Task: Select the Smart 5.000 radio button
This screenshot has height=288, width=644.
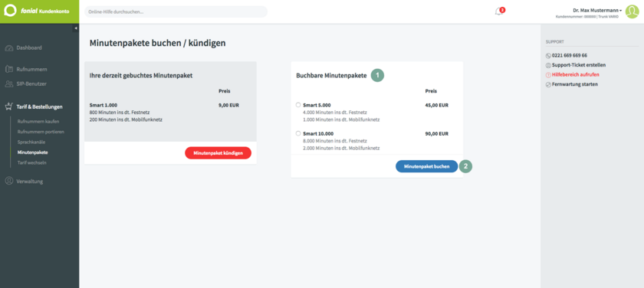Action: (298, 105)
